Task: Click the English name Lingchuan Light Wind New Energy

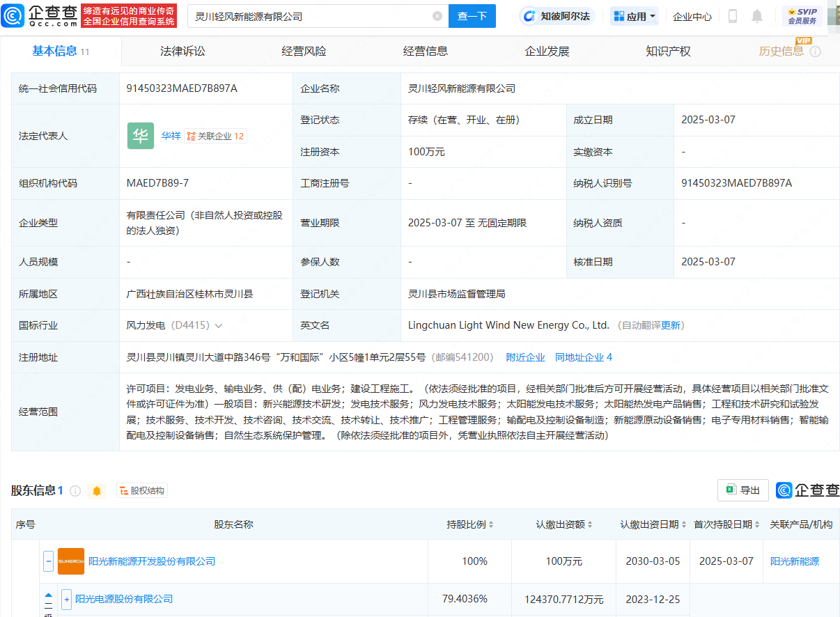Action: pos(509,325)
